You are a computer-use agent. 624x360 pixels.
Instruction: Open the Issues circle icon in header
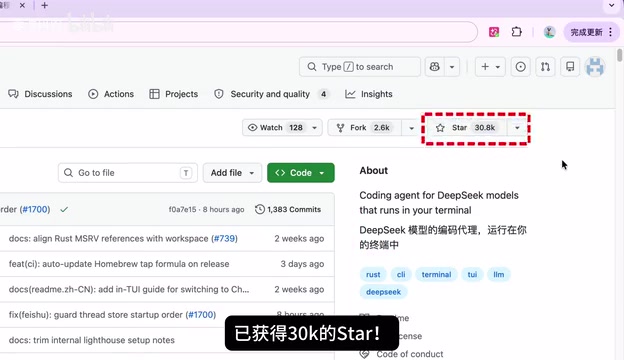click(521, 67)
